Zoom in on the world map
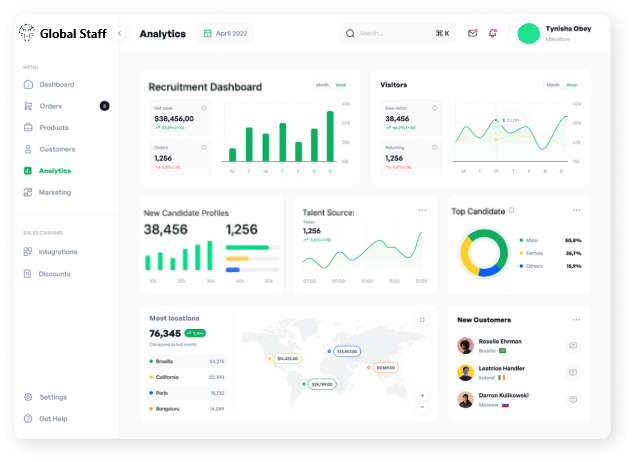This screenshot has width=633, height=462. click(x=422, y=395)
